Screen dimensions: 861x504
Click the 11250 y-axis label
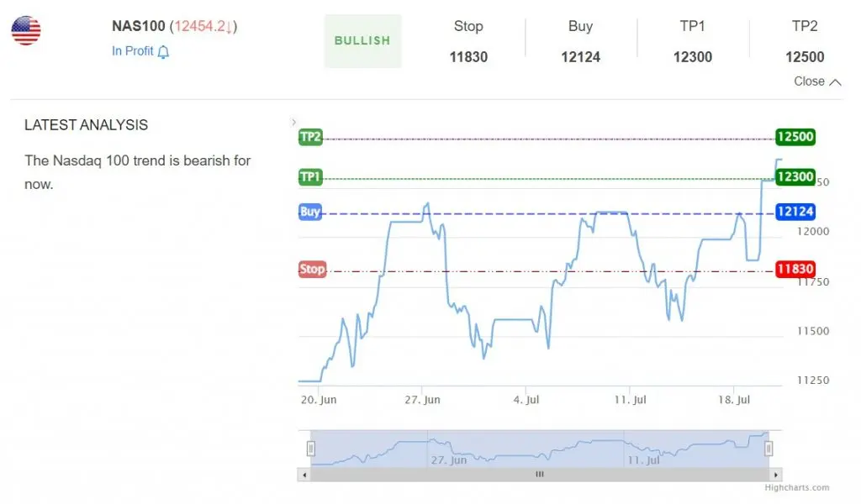(813, 380)
